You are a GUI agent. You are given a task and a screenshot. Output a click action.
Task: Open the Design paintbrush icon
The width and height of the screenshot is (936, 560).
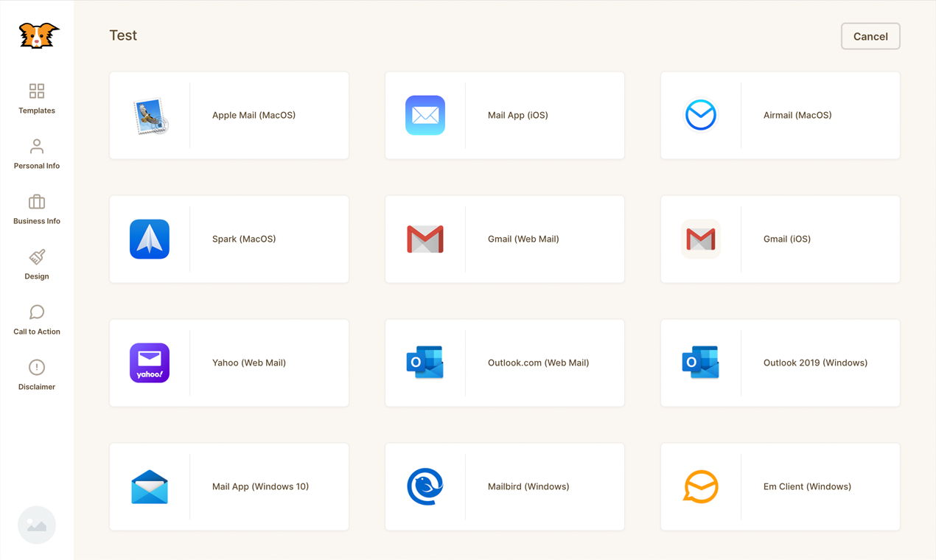(37, 256)
